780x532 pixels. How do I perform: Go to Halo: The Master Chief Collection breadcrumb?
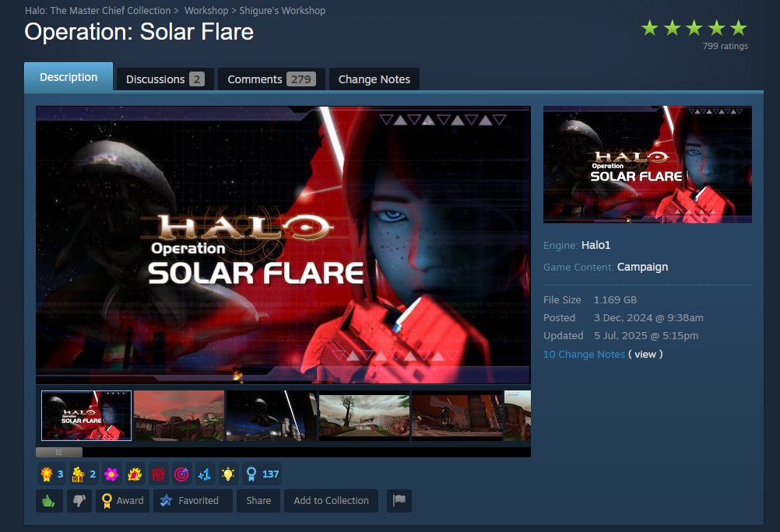click(98, 10)
